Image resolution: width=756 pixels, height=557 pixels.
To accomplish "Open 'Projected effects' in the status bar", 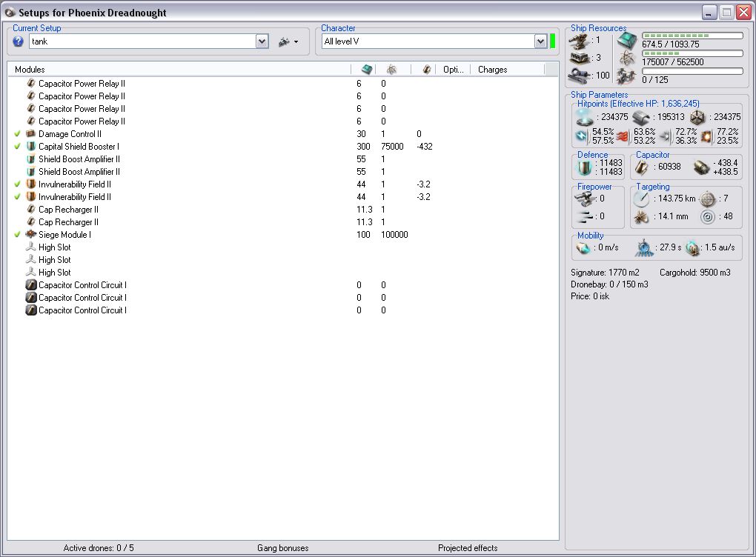I will 468,548.
